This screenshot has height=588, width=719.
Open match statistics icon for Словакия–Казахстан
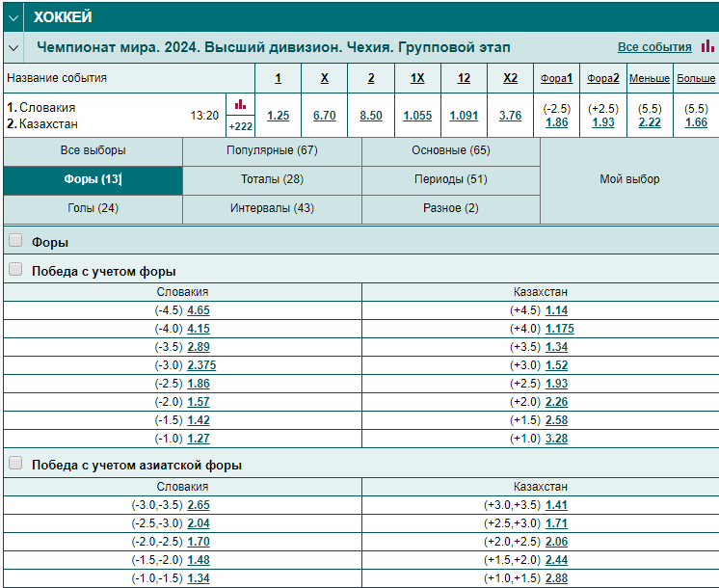[x=240, y=104]
